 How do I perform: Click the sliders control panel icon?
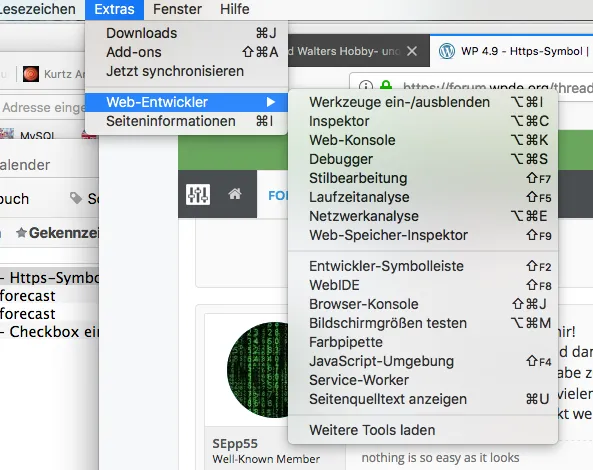click(x=198, y=194)
